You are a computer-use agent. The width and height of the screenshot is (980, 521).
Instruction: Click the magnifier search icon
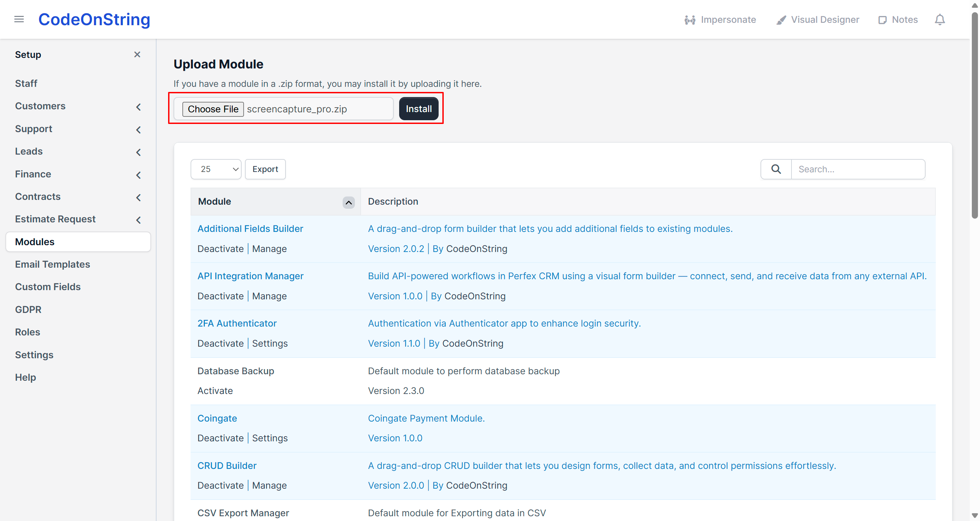[776, 169]
